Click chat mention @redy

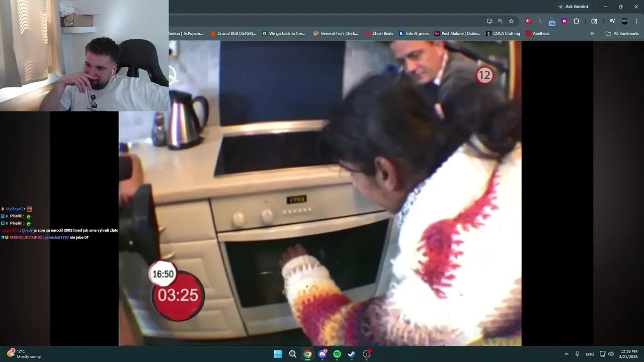pos(27,230)
